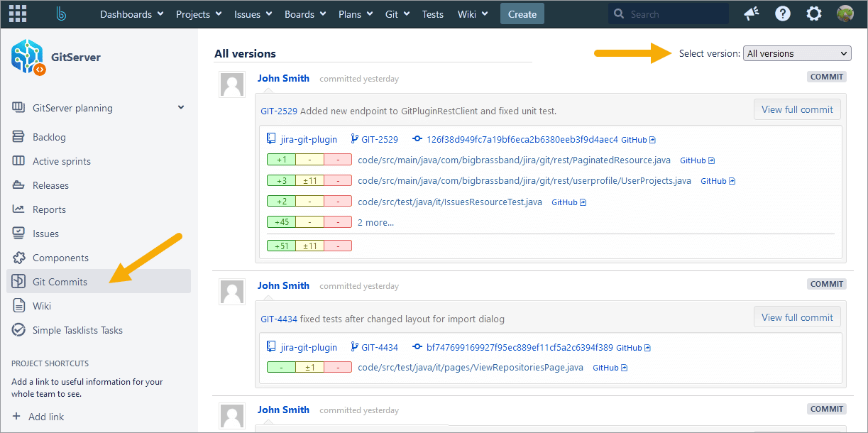View full commit for GIT-2529
868x433 pixels.
pyautogui.click(x=797, y=109)
